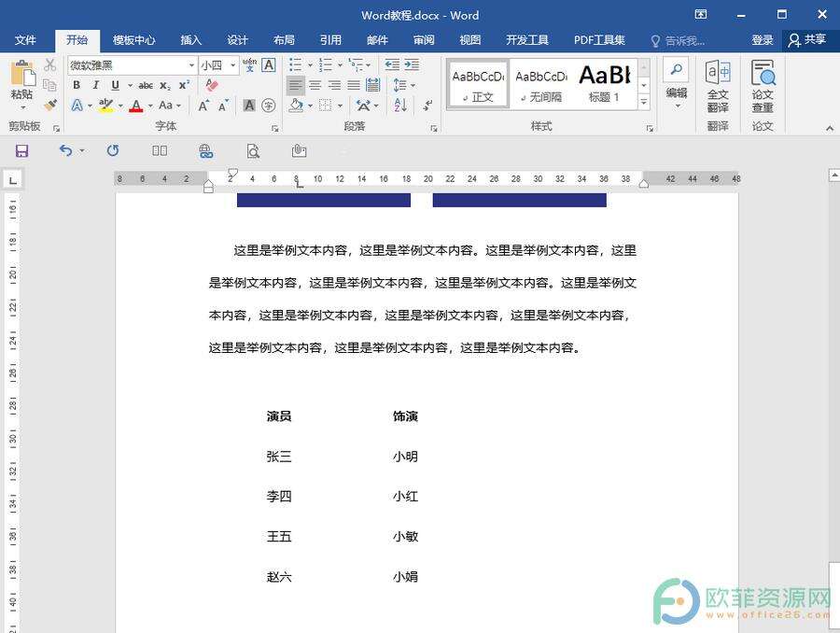Click the Save icon in quick access toolbar

(21, 150)
